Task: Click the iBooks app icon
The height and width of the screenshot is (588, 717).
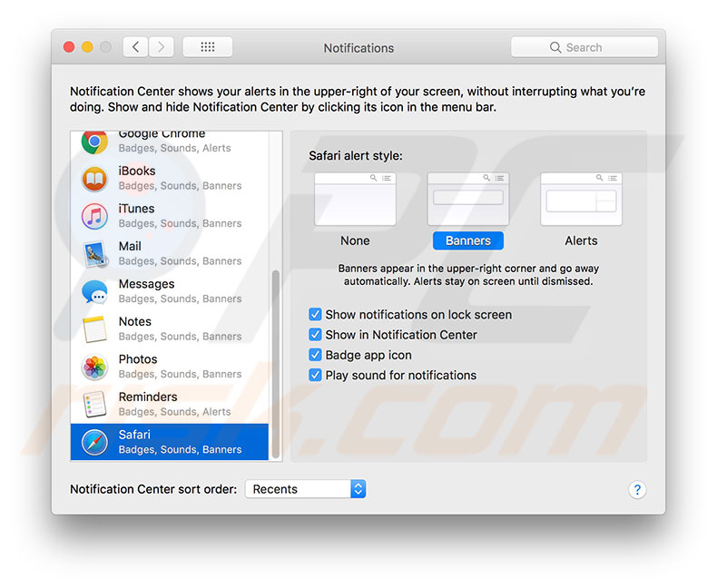Action: [94, 179]
